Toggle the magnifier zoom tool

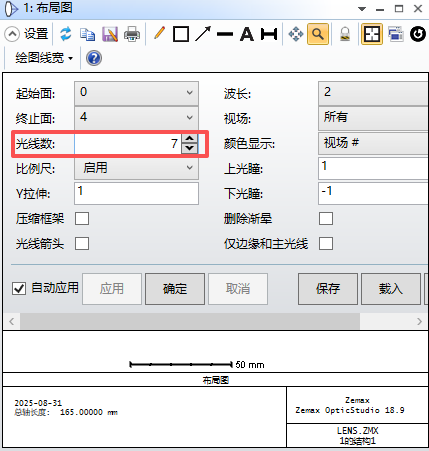[x=318, y=34]
